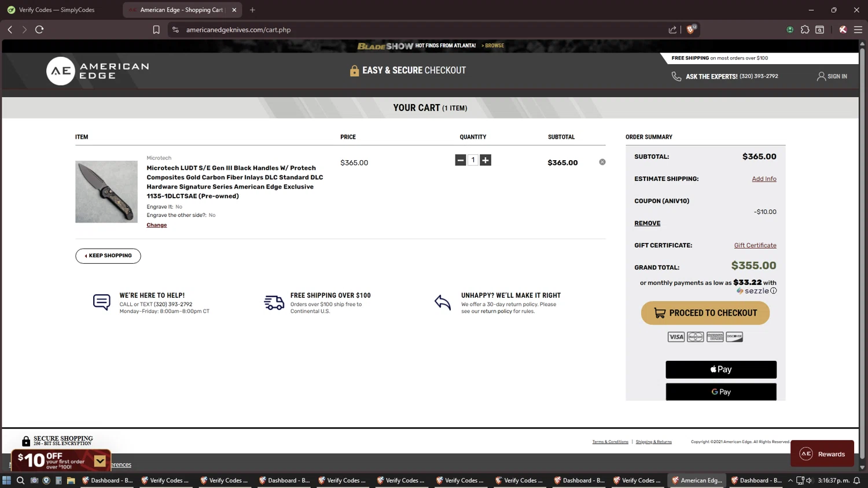Viewport: 868px width, 488px height.
Task: Click the scrollbar down arrow
Action: click(862, 467)
